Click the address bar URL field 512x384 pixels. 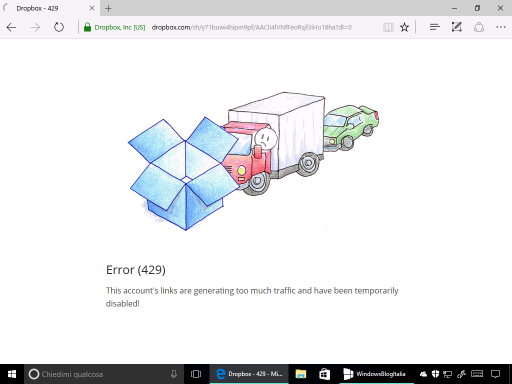point(252,27)
